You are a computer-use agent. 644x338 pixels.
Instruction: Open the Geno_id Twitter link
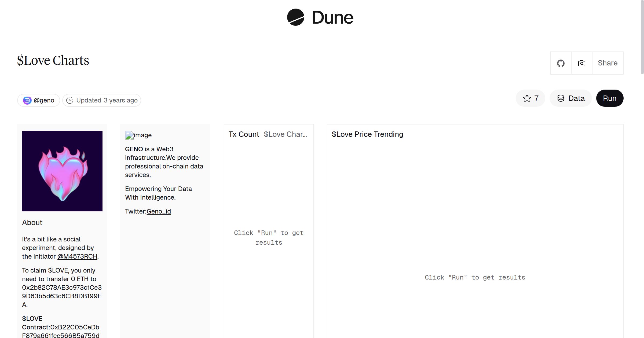pos(159,211)
